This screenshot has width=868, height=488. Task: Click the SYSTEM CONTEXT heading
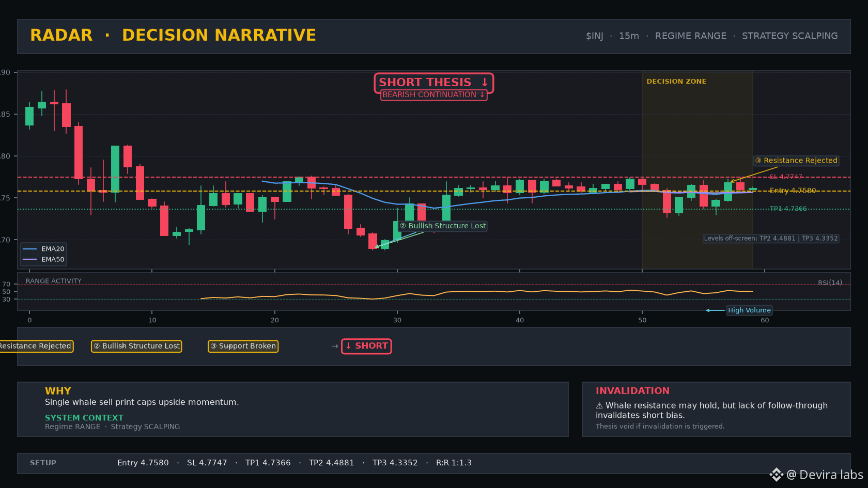point(84,418)
